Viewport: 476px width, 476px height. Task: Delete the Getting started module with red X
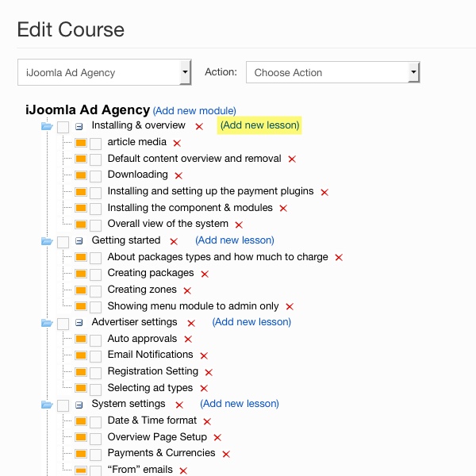[x=174, y=241]
